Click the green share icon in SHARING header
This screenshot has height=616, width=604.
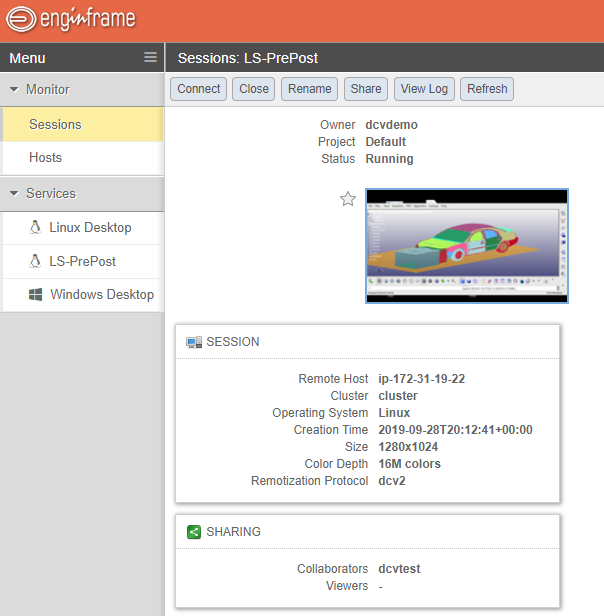pyautogui.click(x=194, y=532)
